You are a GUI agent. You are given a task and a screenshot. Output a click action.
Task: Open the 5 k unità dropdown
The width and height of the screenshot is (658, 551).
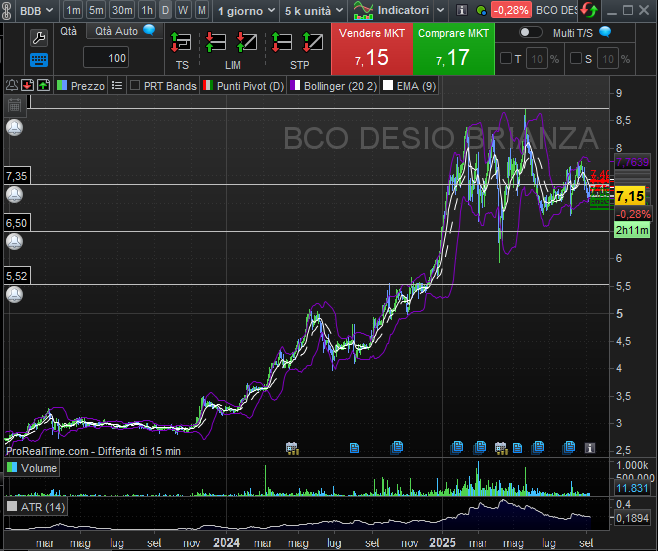click(x=312, y=10)
